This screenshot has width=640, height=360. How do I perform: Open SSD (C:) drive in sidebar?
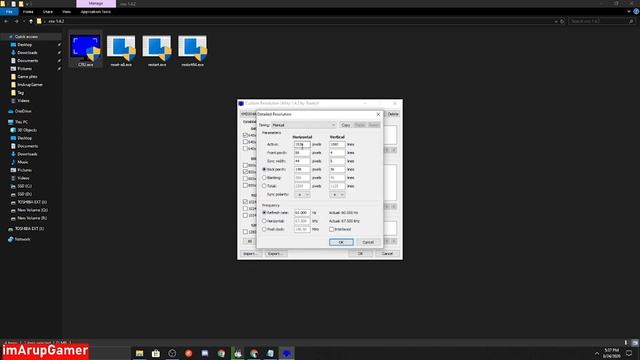pos(24,186)
